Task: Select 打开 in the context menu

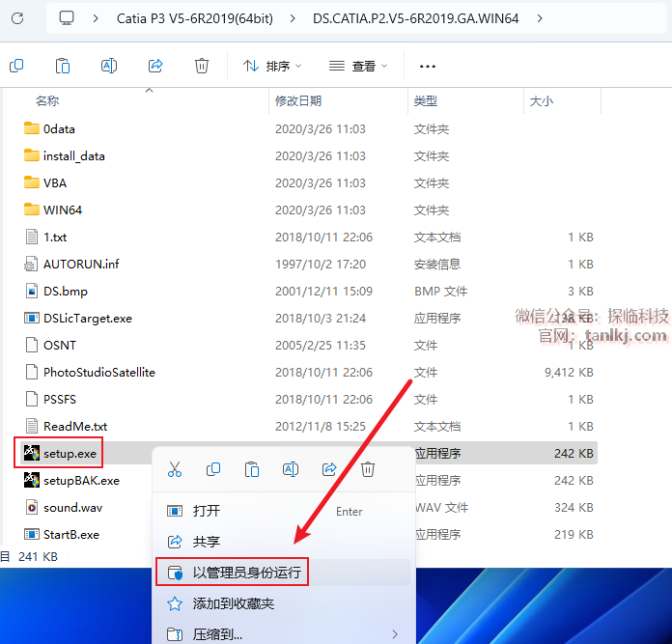Action: coord(283,511)
